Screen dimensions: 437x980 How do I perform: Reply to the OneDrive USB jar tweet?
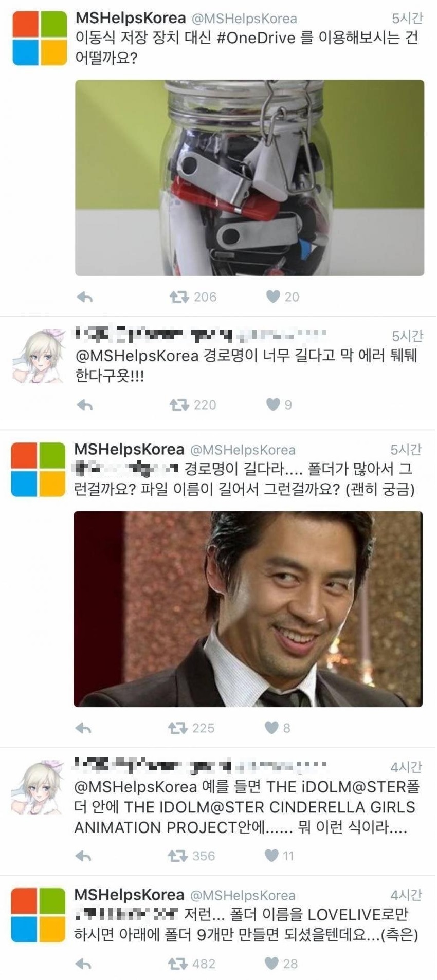coord(85,297)
